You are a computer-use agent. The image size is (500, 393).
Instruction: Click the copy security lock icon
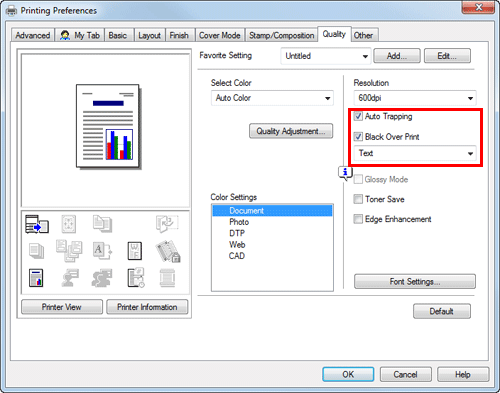168,251
